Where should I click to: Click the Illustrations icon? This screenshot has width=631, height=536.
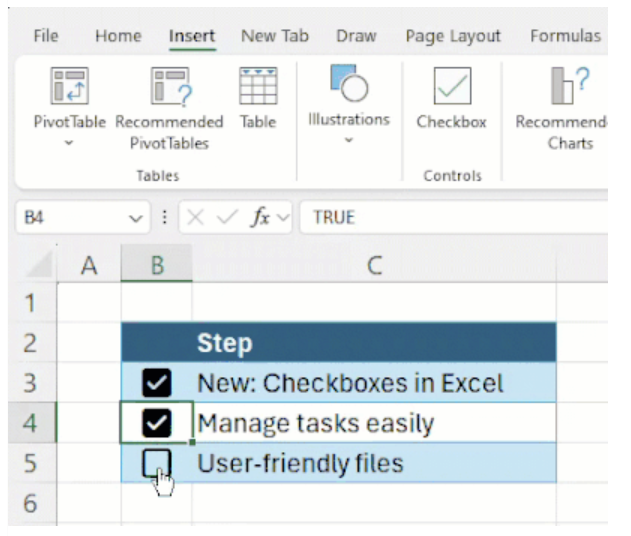click(x=348, y=83)
